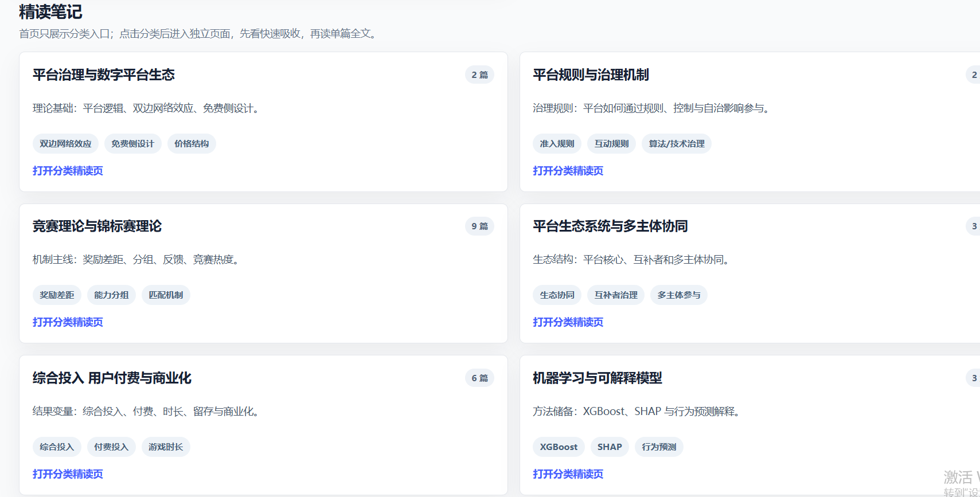Select the 准入规则 tag
This screenshot has width=980, height=497.
557,143
